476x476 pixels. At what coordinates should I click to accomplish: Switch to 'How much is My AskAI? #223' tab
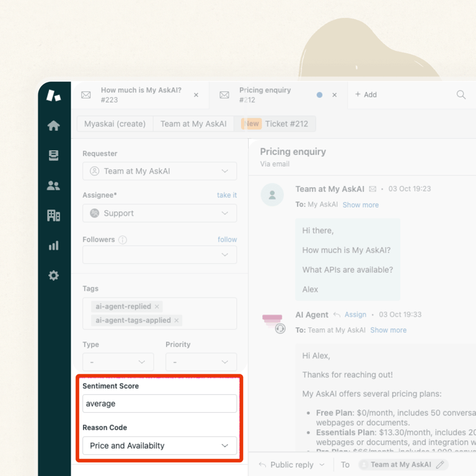click(140, 95)
